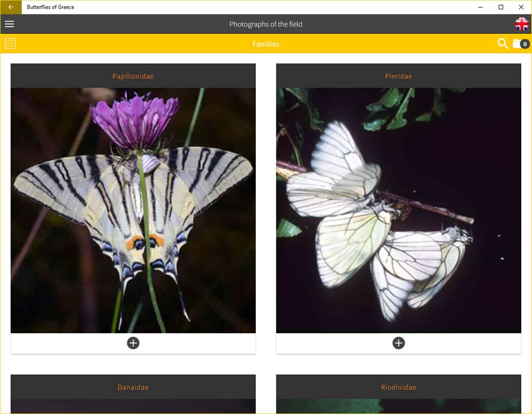Image resolution: width=532 pixels, height=414 pixels.
Task: Expand Papilionidae with its plus button
Action: (x=133, y=343)
